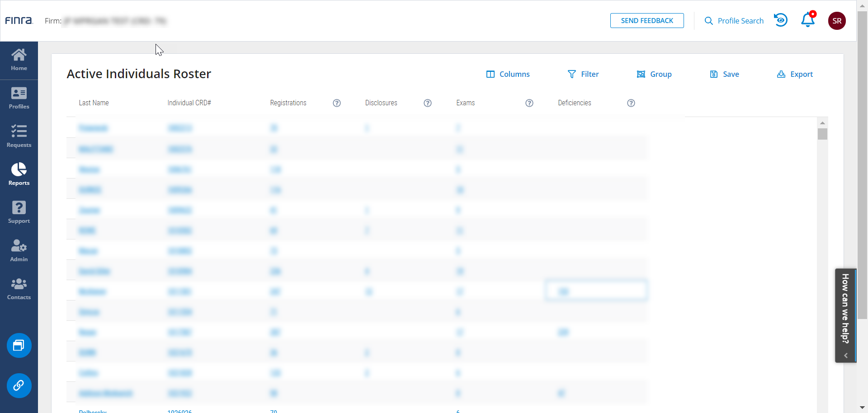Click the blue windows stack button
The image size is (868, 413).
(19, 346)
